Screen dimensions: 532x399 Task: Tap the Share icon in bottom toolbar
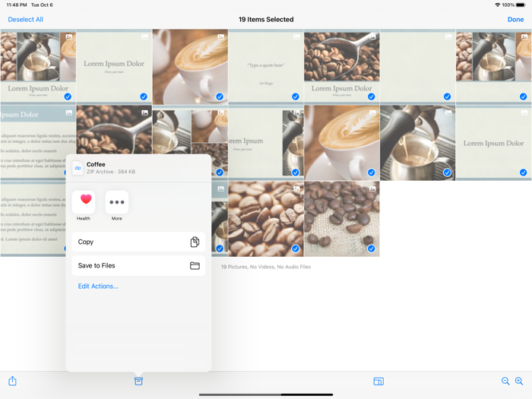[13, 381]
